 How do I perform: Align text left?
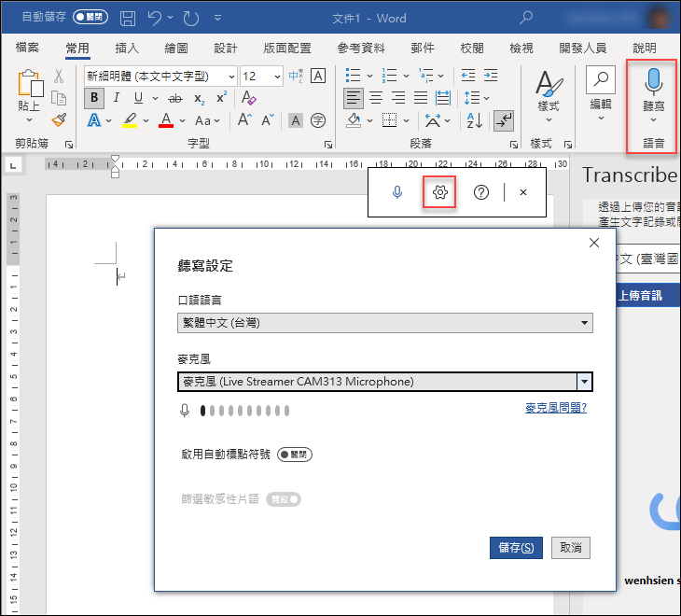point(354,98)
